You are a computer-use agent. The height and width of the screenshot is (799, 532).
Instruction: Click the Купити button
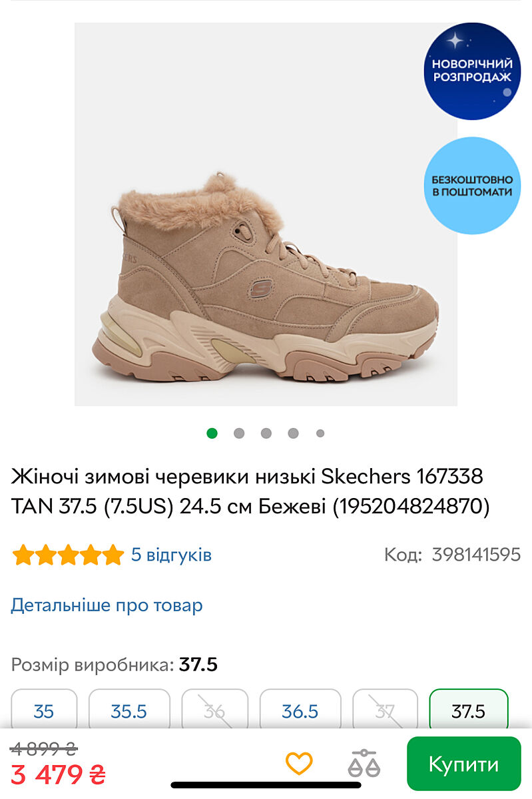[x=463, y=763]
